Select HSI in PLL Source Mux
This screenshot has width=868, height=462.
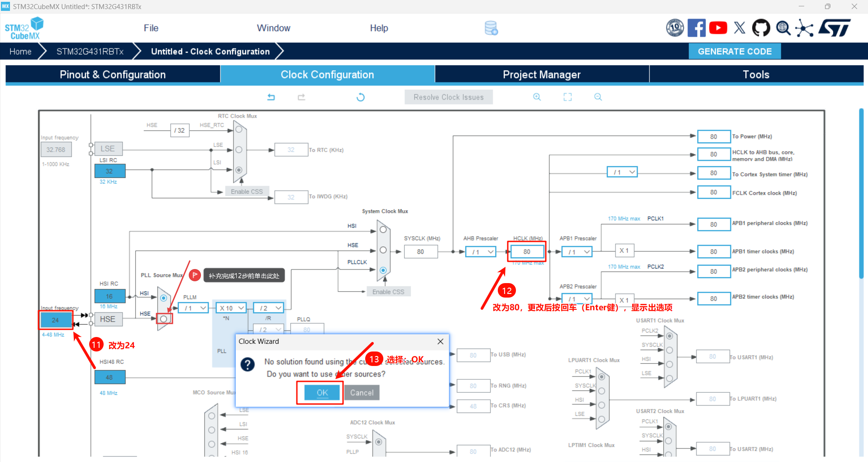(x=163, y=298)
